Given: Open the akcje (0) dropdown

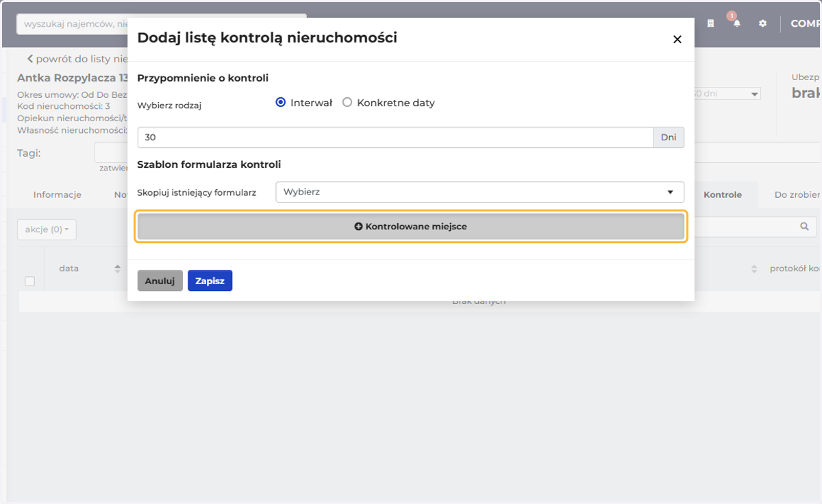Looking at the screenshot, I should 47,229.
